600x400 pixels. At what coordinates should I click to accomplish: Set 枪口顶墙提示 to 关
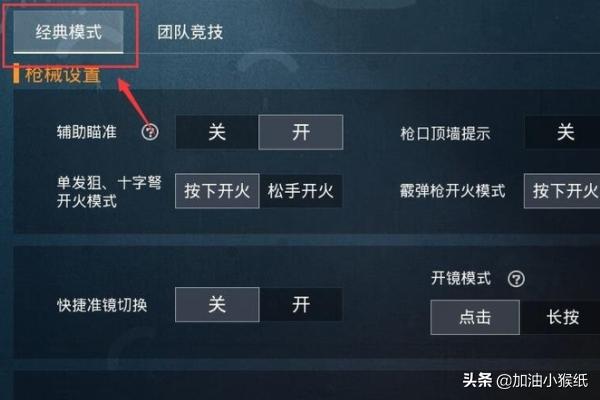pyautogui.click(x=563, y=132)
